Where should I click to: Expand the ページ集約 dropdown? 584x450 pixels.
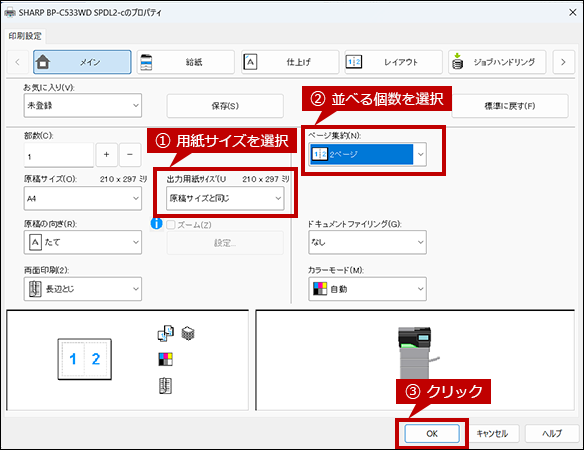367,154
